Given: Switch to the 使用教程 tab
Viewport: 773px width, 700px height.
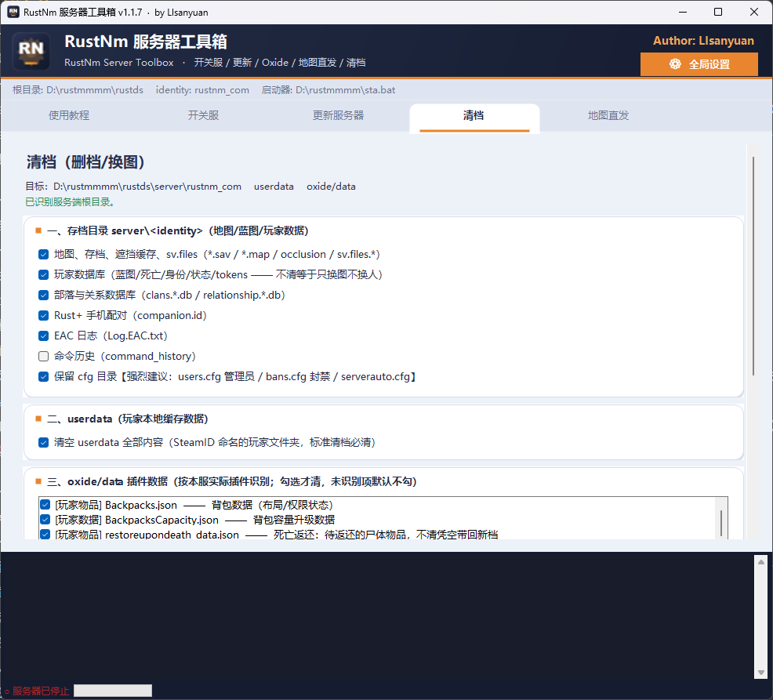Looking at the screenshot, I should tap(69, 115).
